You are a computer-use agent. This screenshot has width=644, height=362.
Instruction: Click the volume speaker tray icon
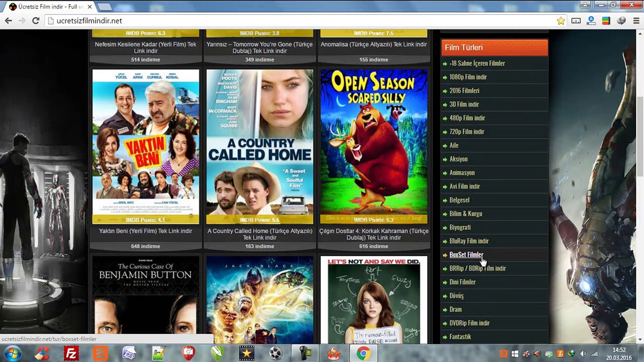click(583, 354)
